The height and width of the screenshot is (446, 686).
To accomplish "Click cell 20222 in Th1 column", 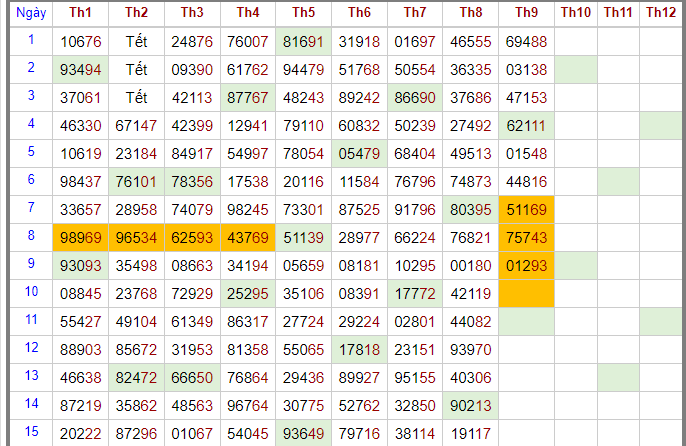I will click(x=81, y=432).
